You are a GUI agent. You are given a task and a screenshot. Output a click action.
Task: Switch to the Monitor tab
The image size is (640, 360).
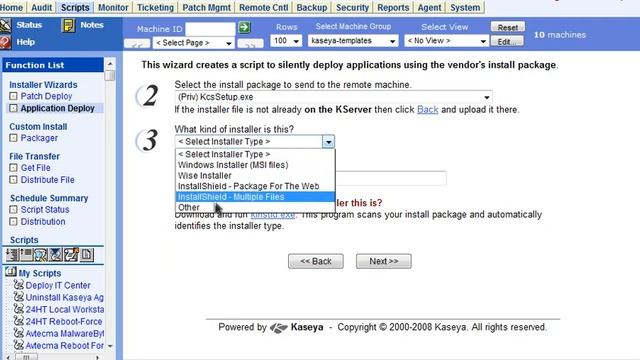tap(113, 7)
